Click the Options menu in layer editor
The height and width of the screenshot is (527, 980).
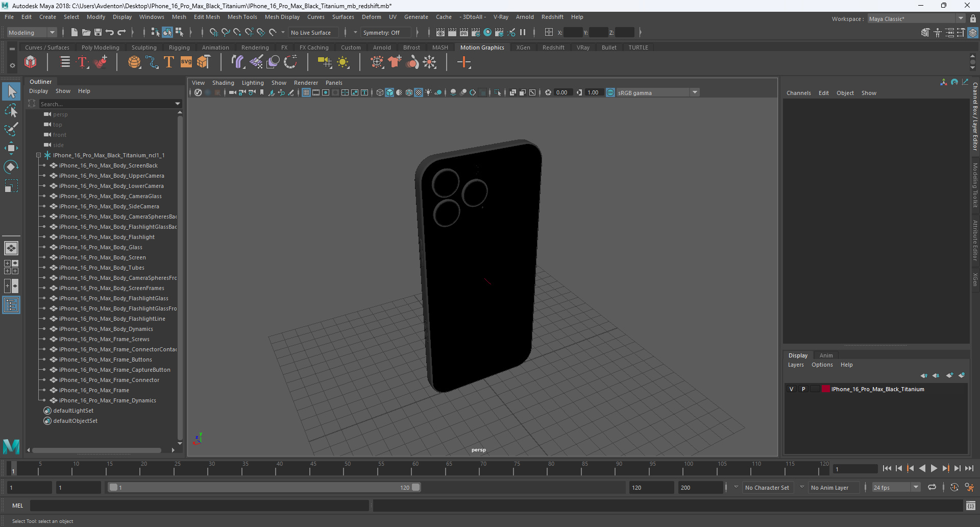point(822,365)
